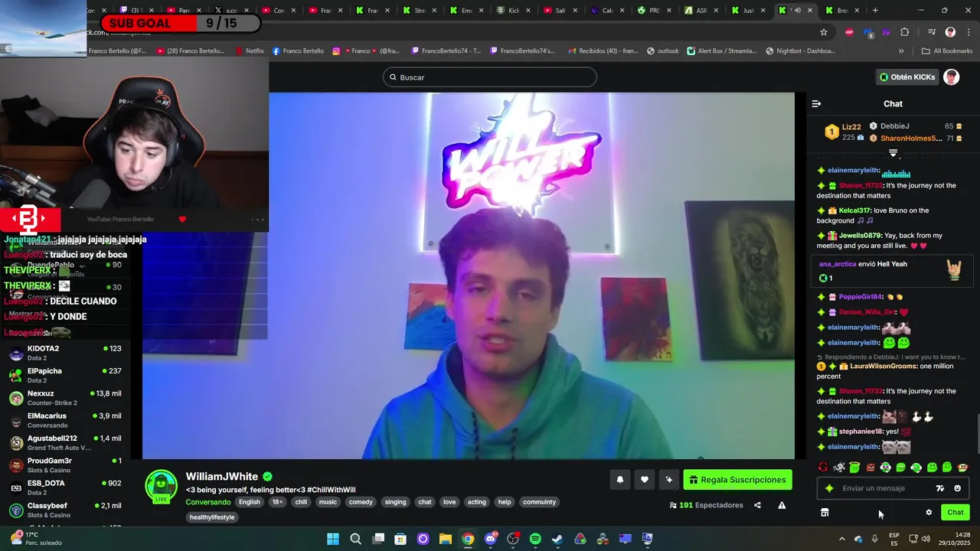
Task: Click the WilliamJWhite channel avatar
Action: click(161, 486)
